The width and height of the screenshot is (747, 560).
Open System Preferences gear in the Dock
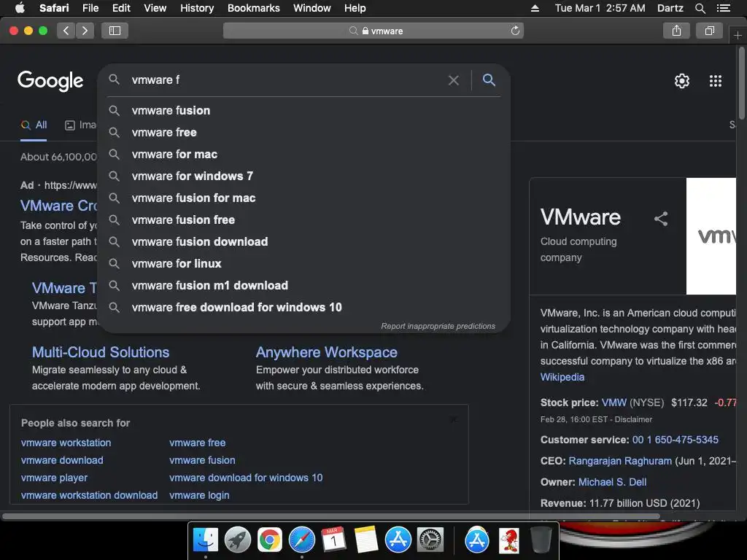[430, 540]
